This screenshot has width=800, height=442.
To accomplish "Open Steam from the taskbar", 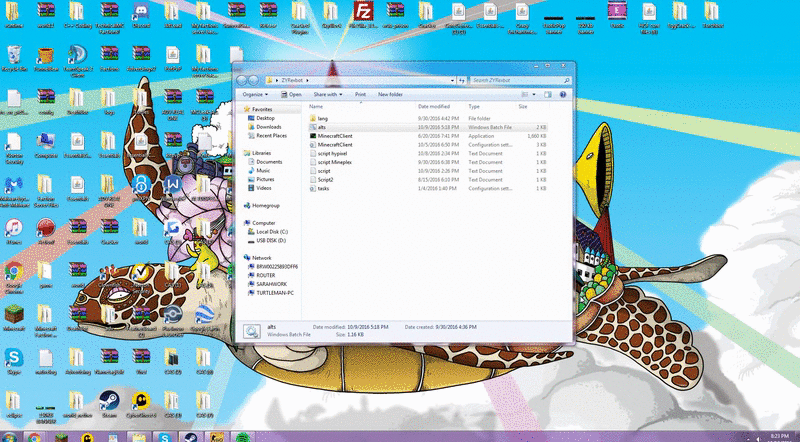I will (191, 437).
